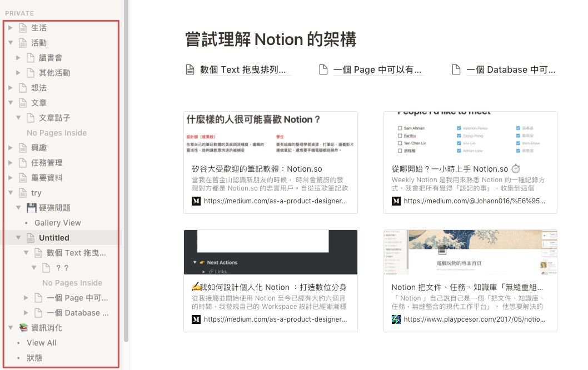The image size is (588, 370).
Task: Click the page icon beside 任務管理
Action: click(x=23, y=163)
